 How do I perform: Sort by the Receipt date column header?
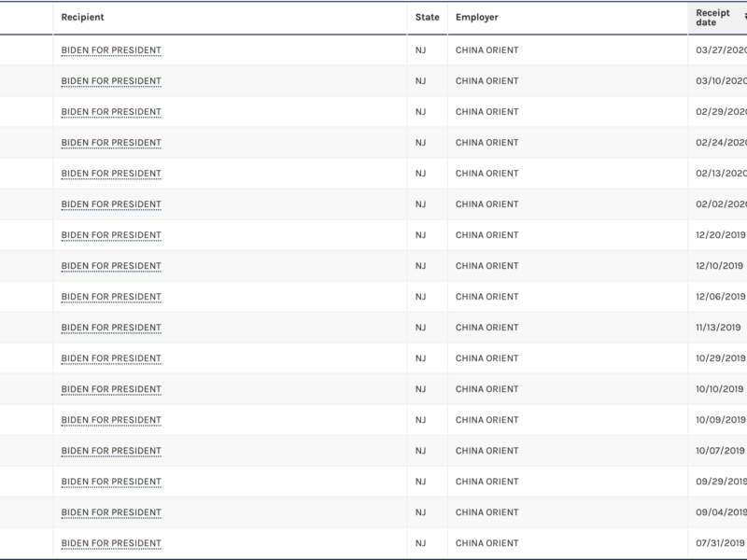pos(712,17)
